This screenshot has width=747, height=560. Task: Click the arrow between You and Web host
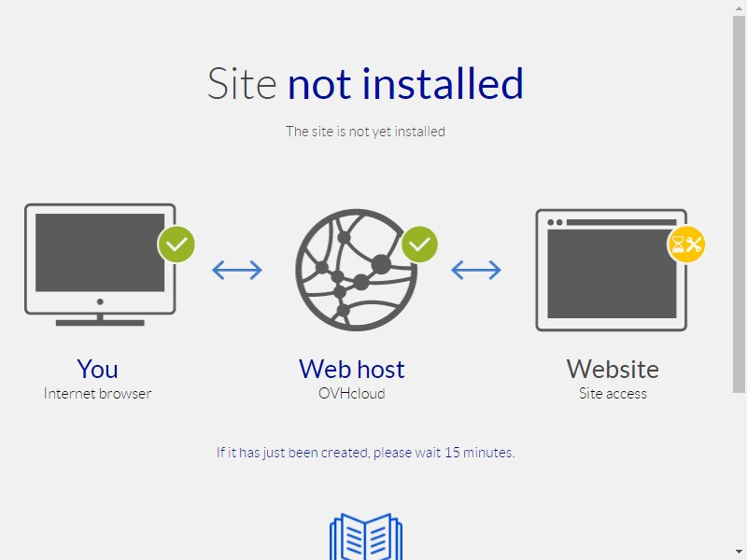tap(237, 270)
